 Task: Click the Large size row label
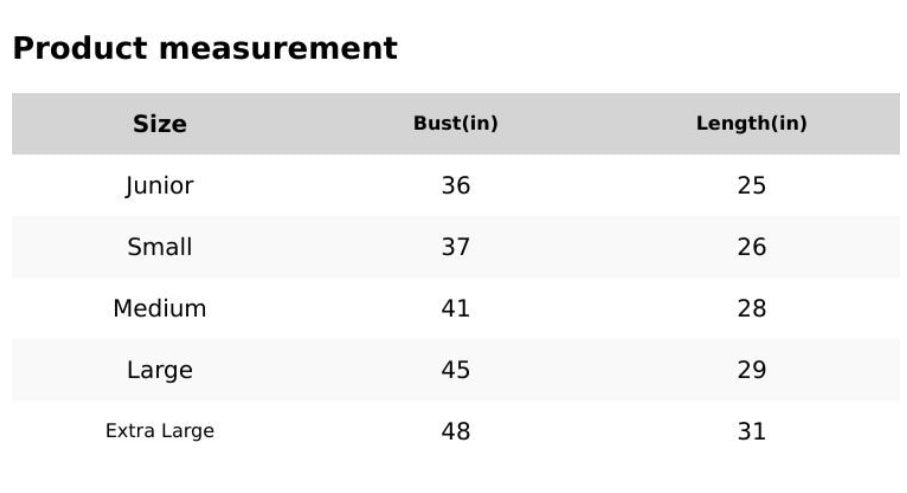(x=160, y=370)
